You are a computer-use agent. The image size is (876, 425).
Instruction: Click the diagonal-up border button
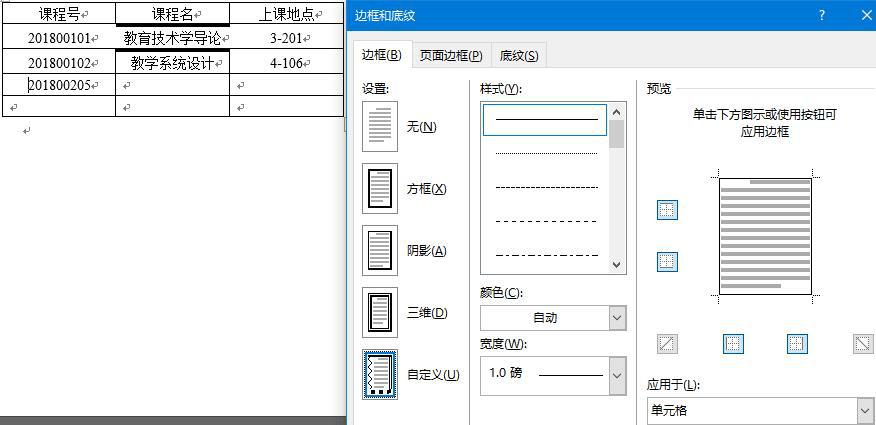667,344
